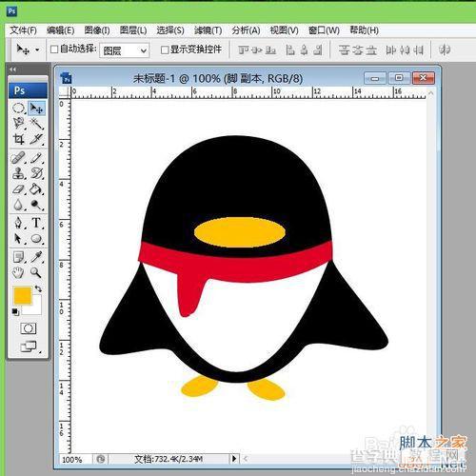Reset default black and white colors
This screenshot has height=476, width=476.
coord(15,311)
